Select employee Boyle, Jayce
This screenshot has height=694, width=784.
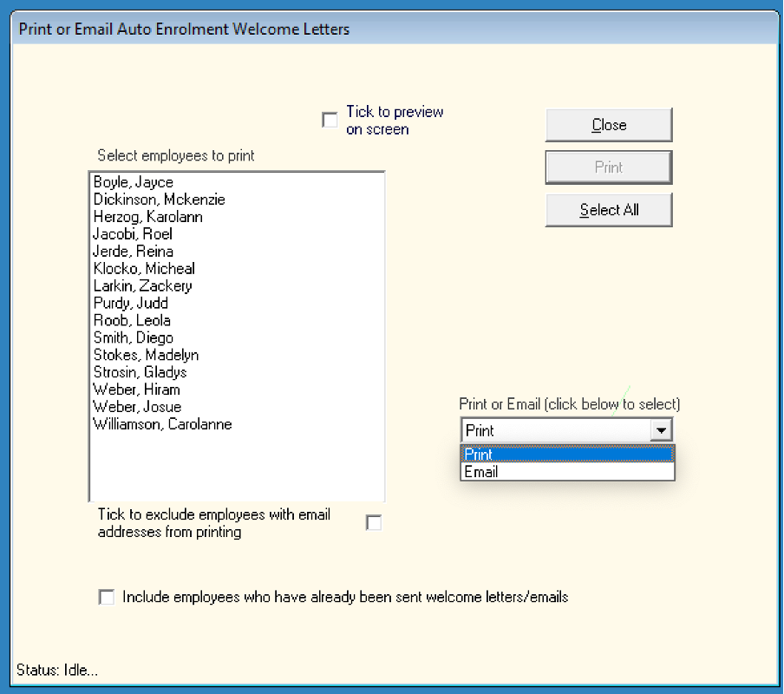tap(134, 182)
